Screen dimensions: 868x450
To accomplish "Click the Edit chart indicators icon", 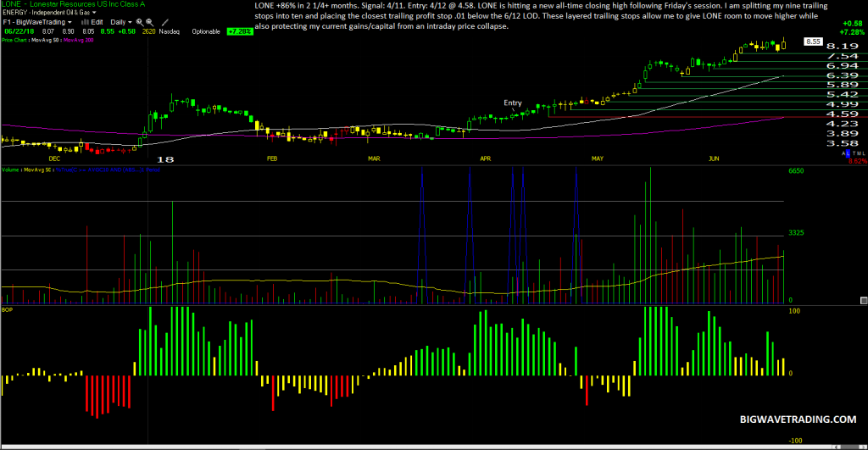I will pyautogui.click(x=92, y=22).
